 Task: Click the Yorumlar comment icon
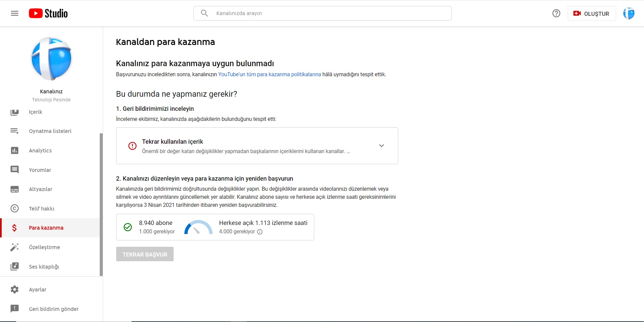(14, 170)
